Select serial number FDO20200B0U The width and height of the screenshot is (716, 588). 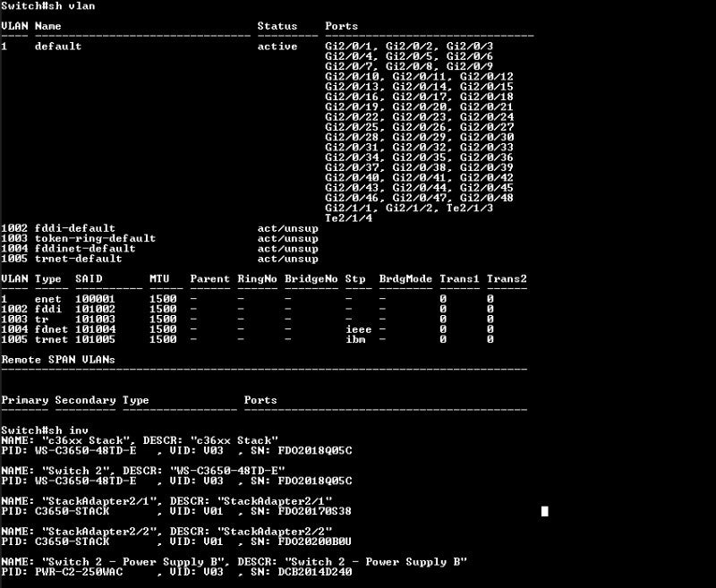click(x=315, y=541)
